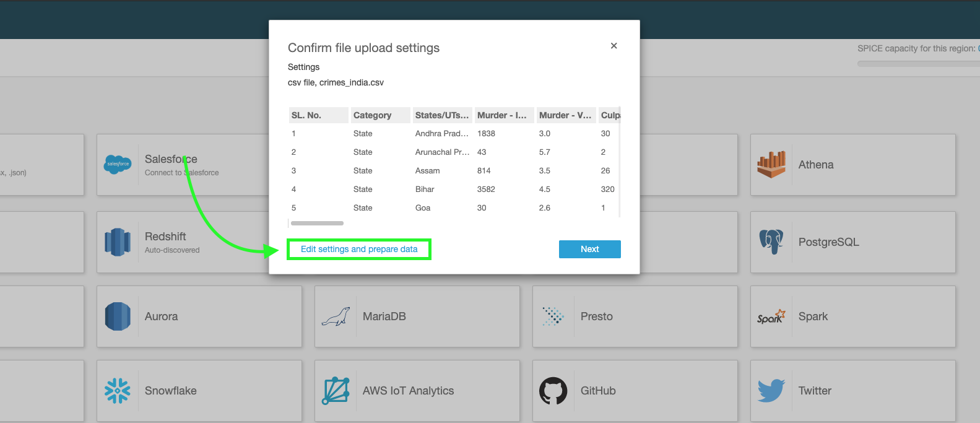Select the Aurora data source label
Image resolution: width=980 pixels, height=423 pixels.
pos(161,316)
